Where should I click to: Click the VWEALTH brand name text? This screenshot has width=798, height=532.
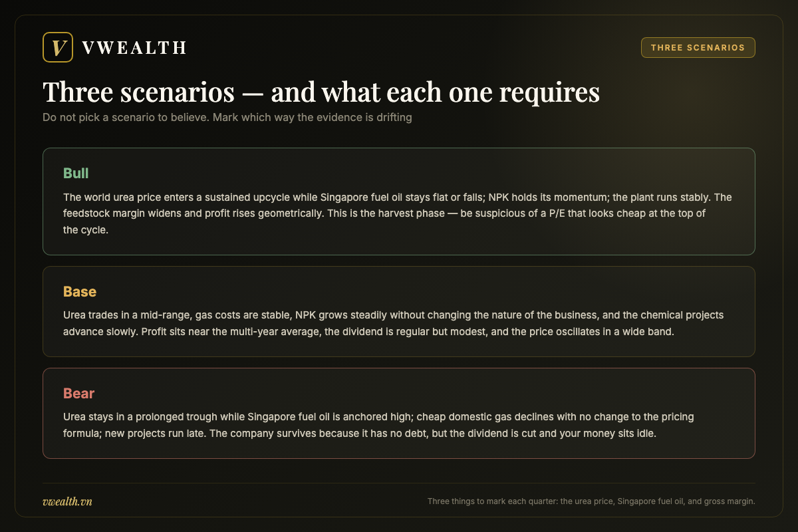coord(134,48)
